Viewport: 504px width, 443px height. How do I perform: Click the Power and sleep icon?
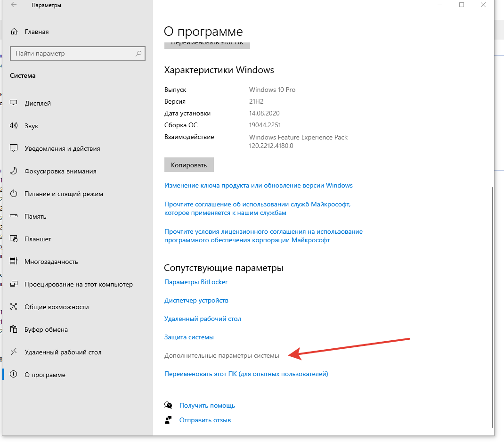[x=14, y=193]
